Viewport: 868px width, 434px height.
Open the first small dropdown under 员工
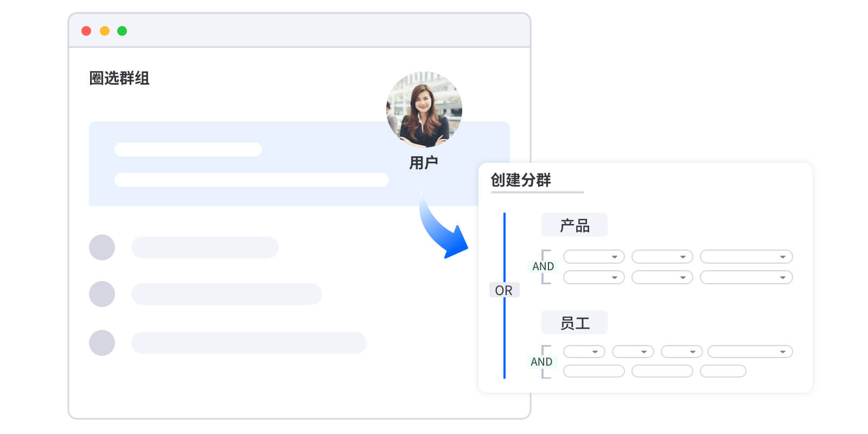pos(584,352)
